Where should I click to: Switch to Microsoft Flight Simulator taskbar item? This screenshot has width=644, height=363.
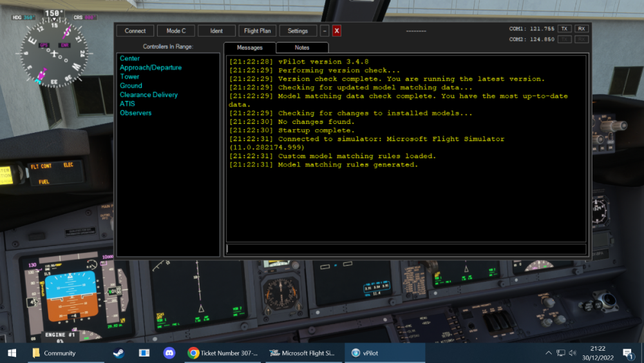click(302, 353)
